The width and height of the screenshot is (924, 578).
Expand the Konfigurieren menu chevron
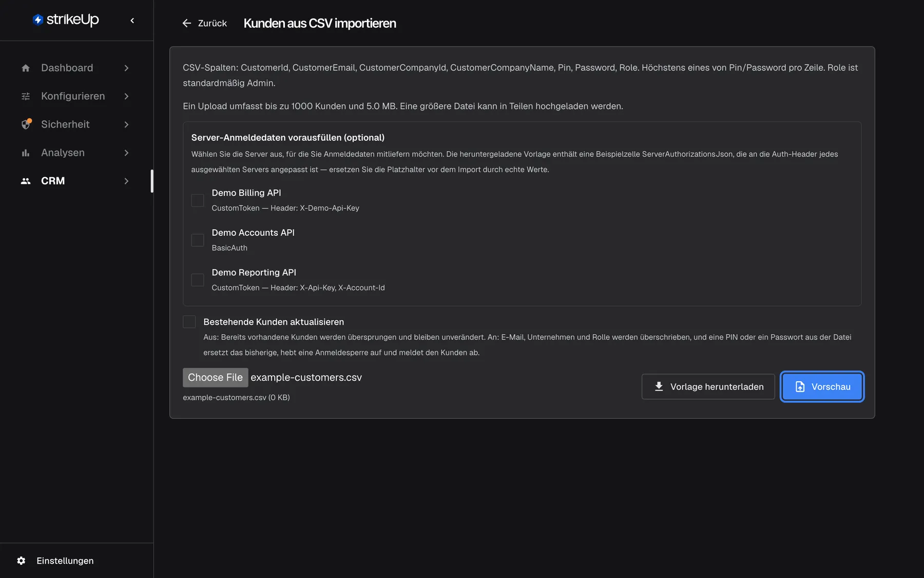[x=126, y=96]
